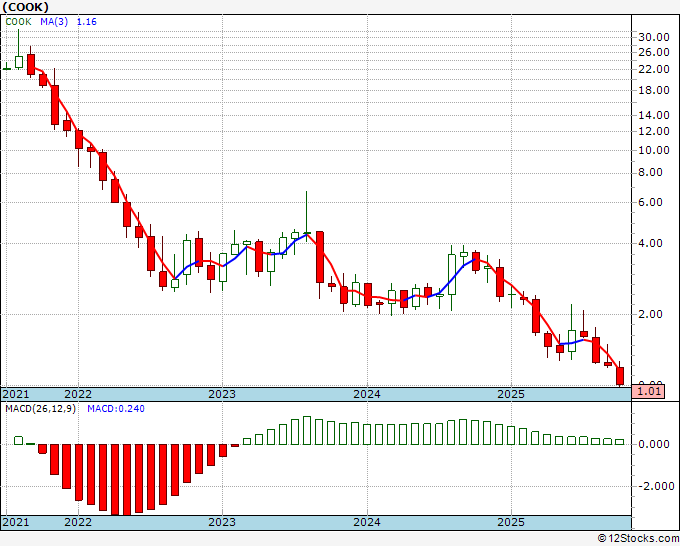The image size is (680, 546).
Task: Click the 2022 label on price chart axis
Action: (78, 394)
